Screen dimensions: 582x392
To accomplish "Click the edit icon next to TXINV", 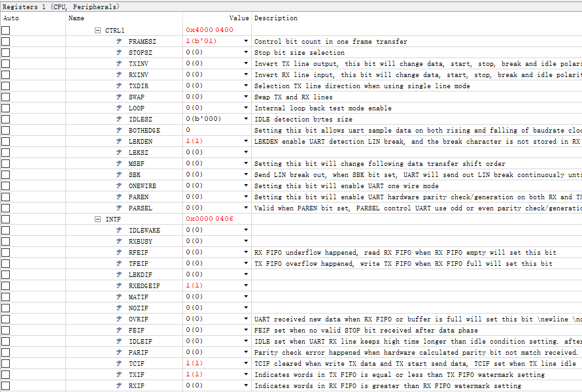I will coord(119,63).
